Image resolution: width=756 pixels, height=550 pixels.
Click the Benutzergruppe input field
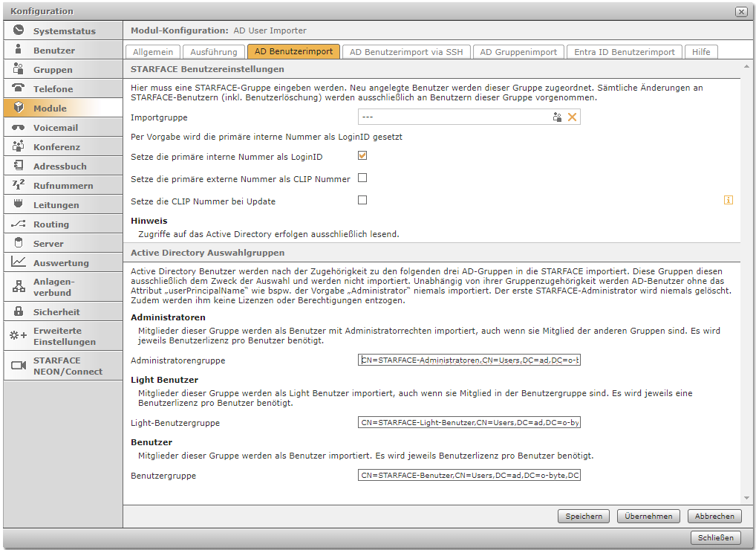(x=469, y=475)
